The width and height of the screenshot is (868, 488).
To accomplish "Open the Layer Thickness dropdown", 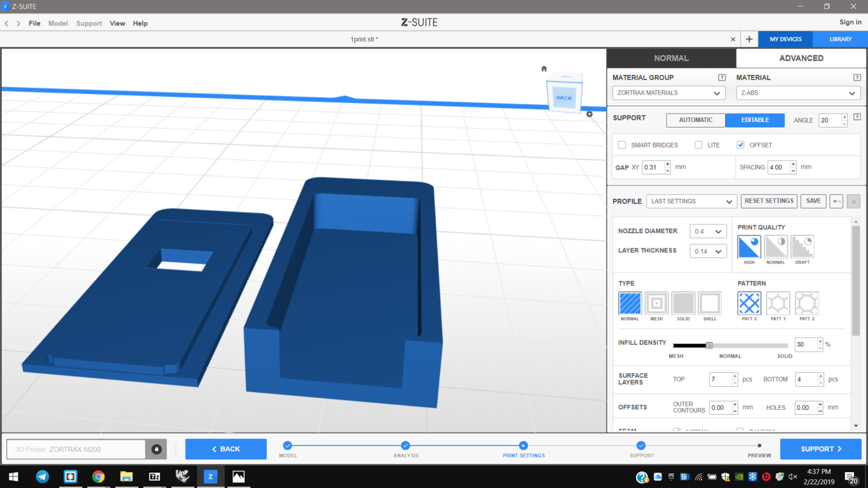I will (x=708, y=251).
